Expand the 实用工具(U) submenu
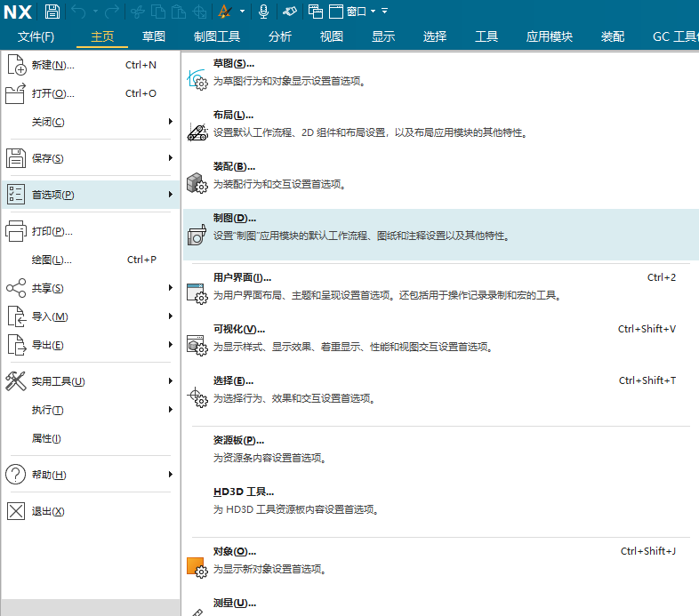Screen dimensions: 699x616 coord(91,381)
